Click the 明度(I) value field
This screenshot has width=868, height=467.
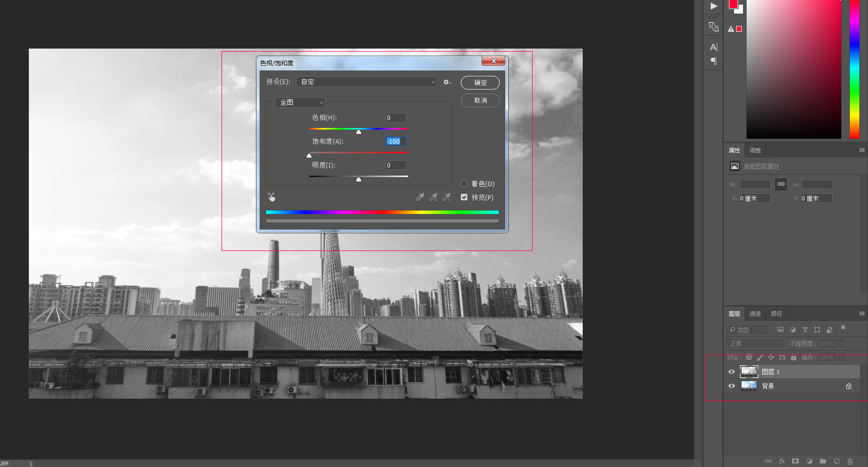[x=396, y=165]
